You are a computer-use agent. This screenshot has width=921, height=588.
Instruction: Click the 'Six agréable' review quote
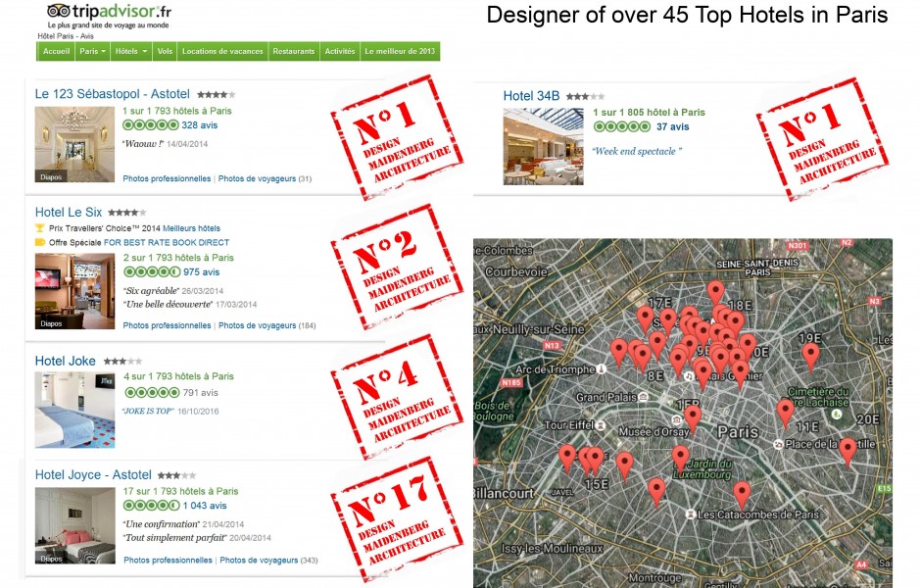pos(151,291)
